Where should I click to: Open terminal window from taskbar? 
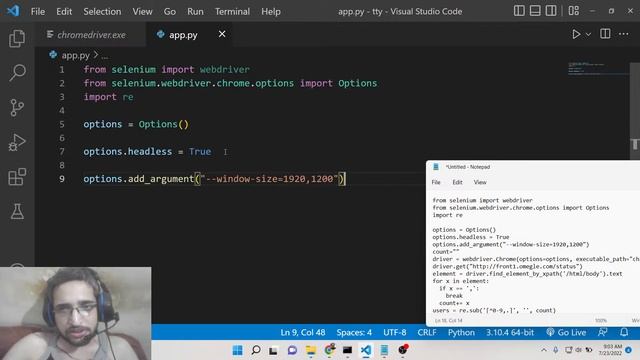[x=347, y=350]
